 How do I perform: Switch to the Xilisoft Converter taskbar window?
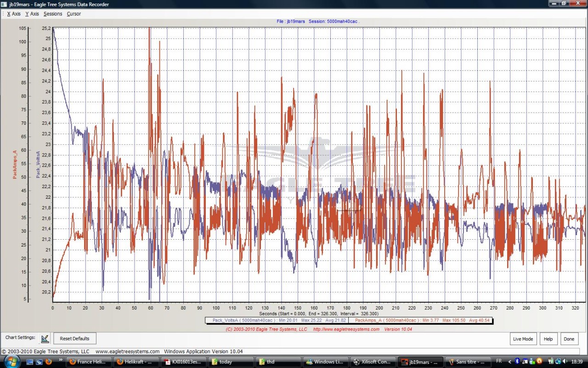point(373,362)
